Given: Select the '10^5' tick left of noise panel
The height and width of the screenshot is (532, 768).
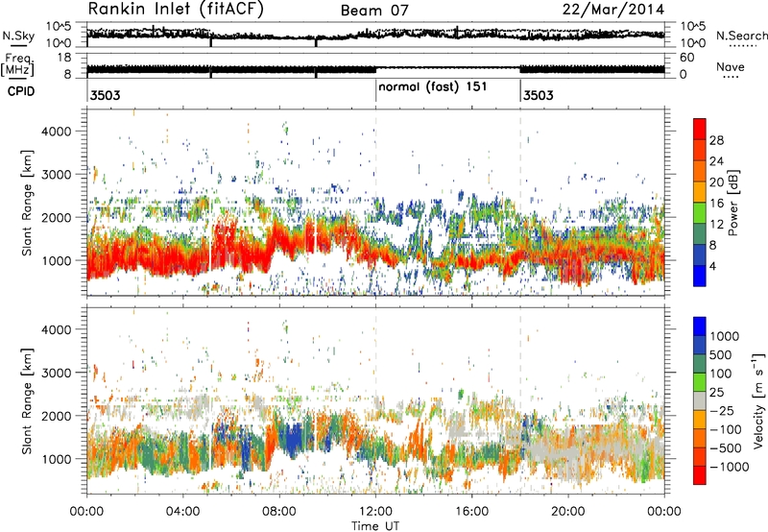Looking at the screenshot, I should [x=59, y=27].
